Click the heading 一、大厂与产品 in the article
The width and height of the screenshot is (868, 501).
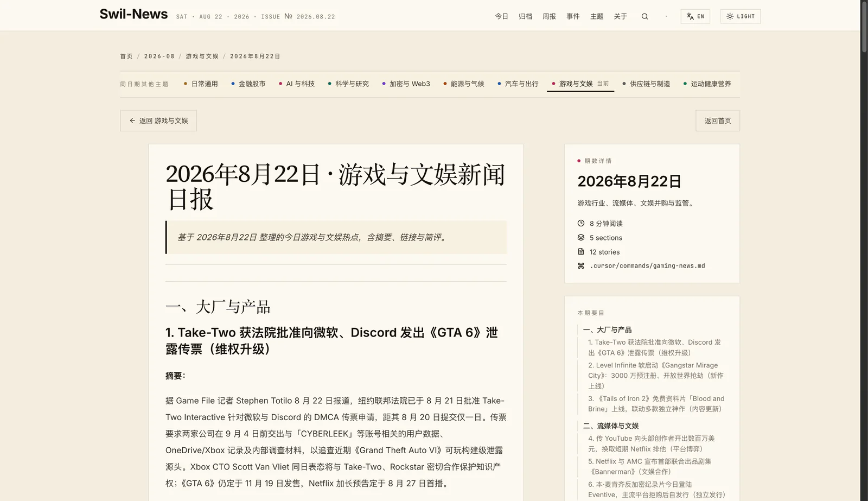tap(218, 307)
